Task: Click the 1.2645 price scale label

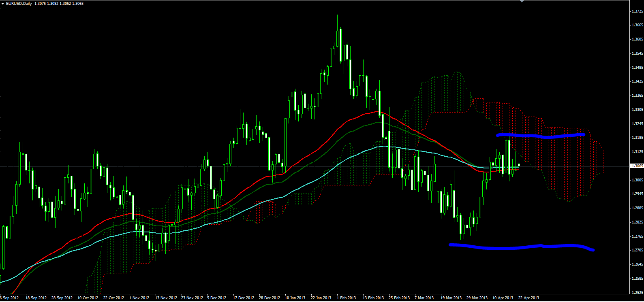Action: 638,264
